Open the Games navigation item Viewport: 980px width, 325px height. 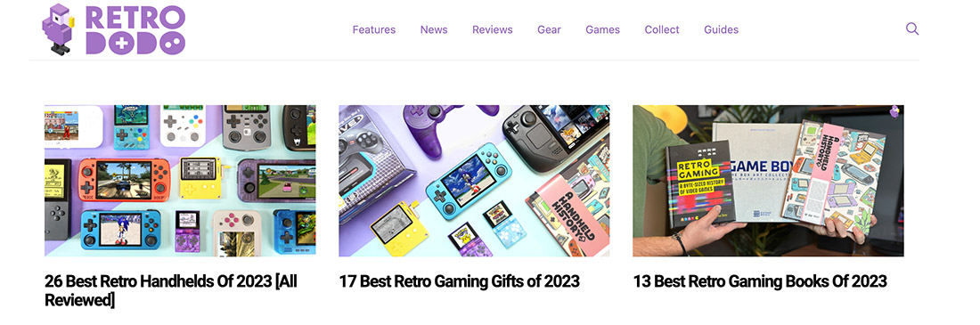pyautogui.click(x=602, y=29)
